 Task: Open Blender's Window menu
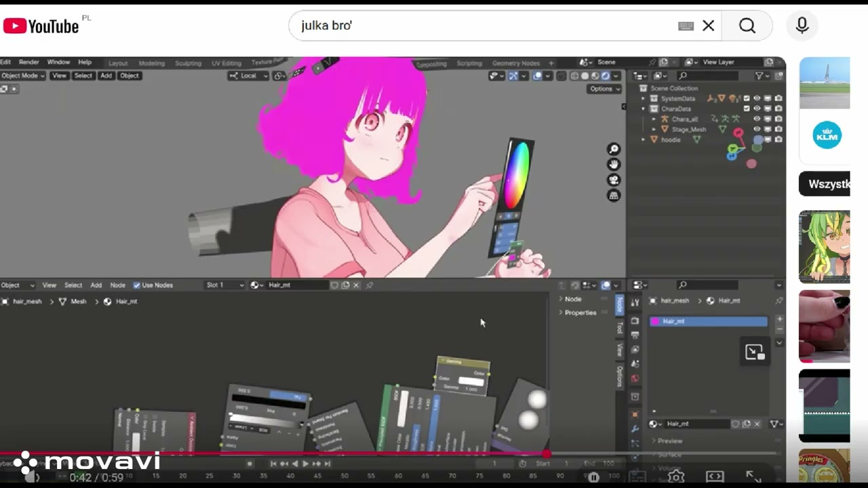(58, 62)
